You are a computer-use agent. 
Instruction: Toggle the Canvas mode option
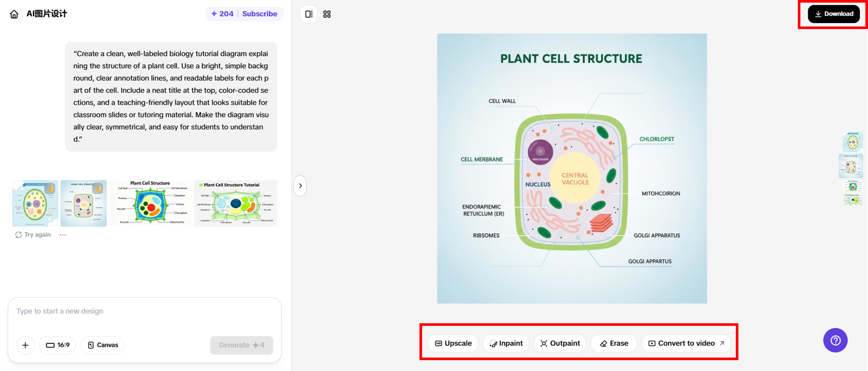(103, 345)
